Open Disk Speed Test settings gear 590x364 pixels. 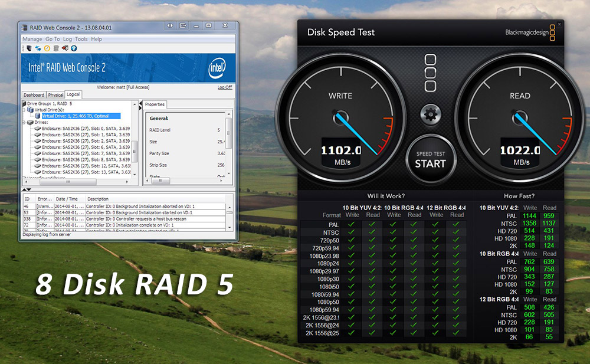pyautogui.click(x=431, y=114)
